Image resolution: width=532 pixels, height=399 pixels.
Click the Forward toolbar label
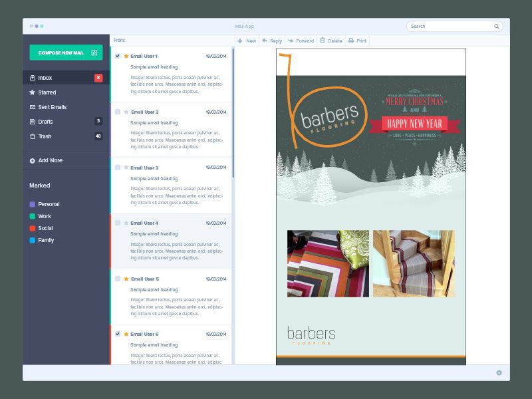(x=305, y=41)
